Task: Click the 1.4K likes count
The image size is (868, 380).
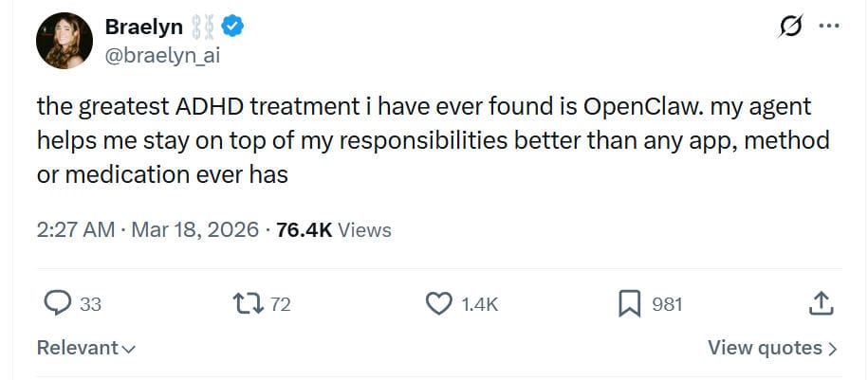Action: [x=479, y=304]
